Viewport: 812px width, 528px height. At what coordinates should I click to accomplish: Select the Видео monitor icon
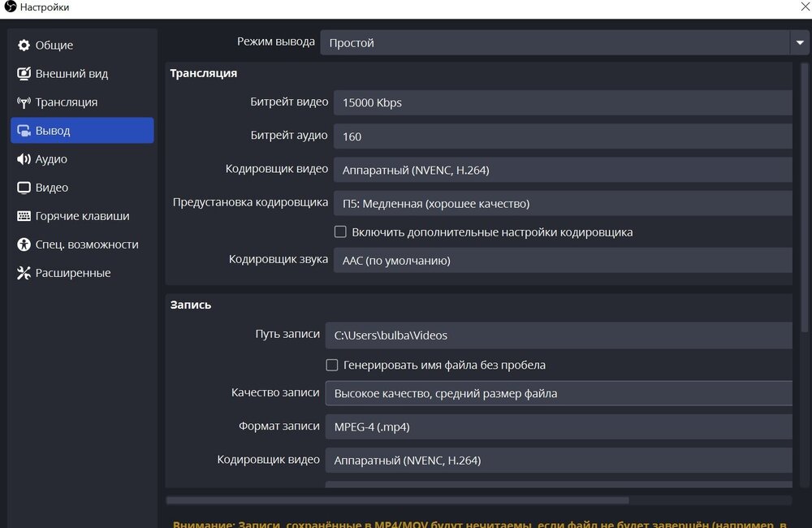point(24,188)
